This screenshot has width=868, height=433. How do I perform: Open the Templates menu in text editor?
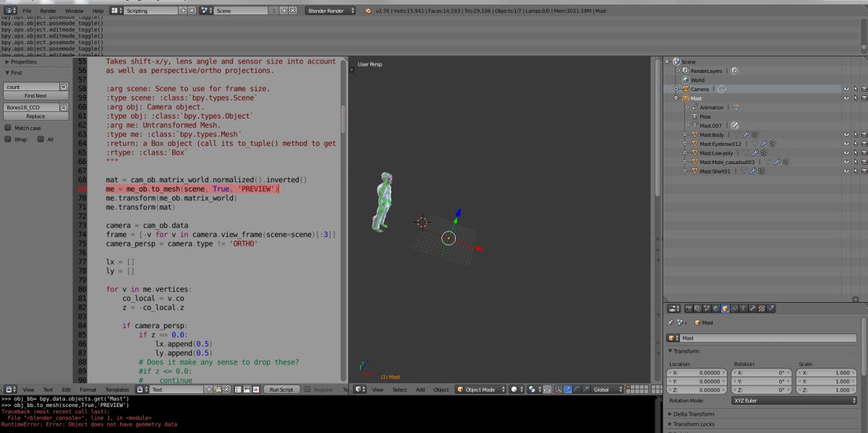click(117, 389)
